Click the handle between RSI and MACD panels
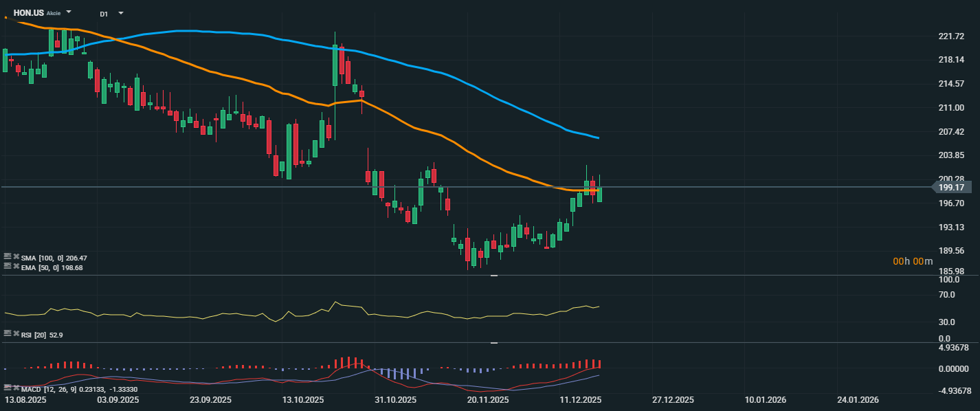The height and width of the screenshot is (411, 980). pyautogui.click(x=494, y=342)
